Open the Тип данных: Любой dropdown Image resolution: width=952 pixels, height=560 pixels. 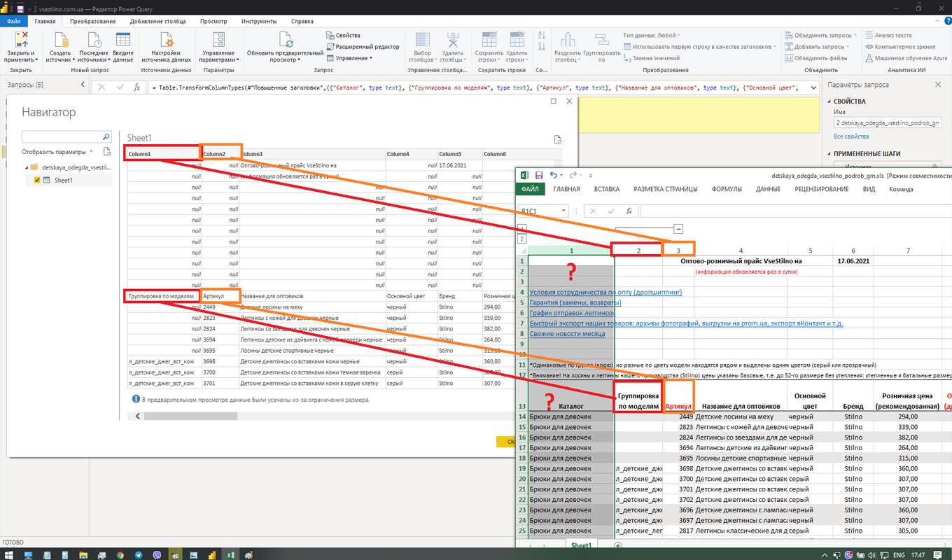[x=652, y=35]
